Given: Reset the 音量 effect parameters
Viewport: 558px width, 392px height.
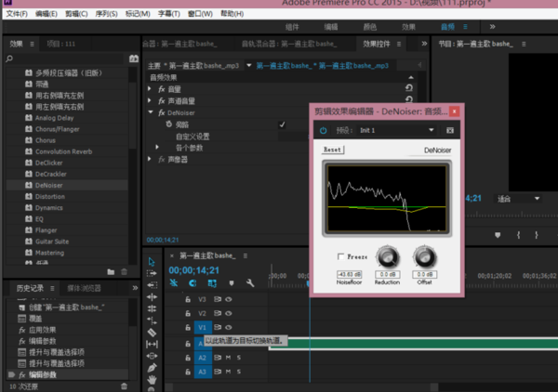Looking at the screenshot, I should click(x=409, y=88).
